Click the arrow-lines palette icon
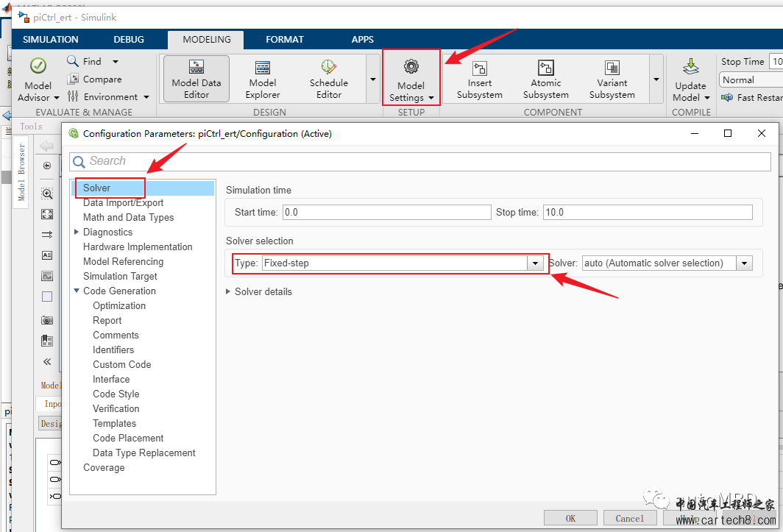The height and width of the screenshot is (532, 783). tap(47, 234)
